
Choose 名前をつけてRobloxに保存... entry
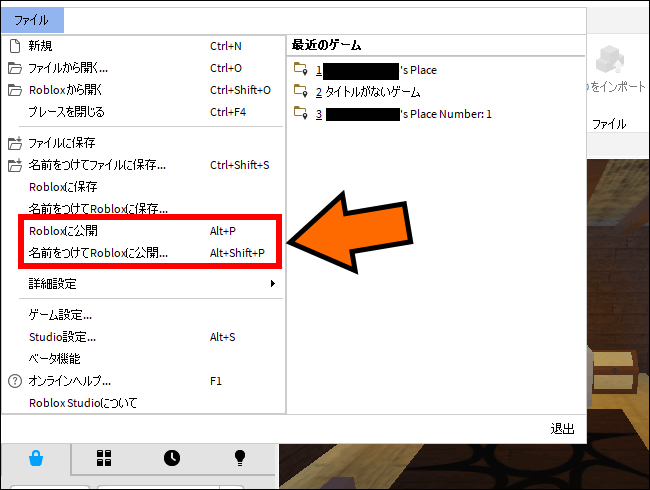[x=143, y=209]
